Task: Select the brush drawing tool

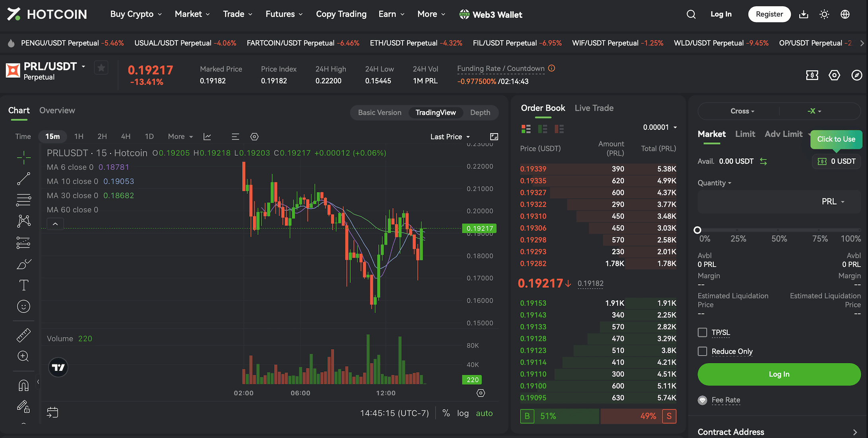Action: click(23, 264)
